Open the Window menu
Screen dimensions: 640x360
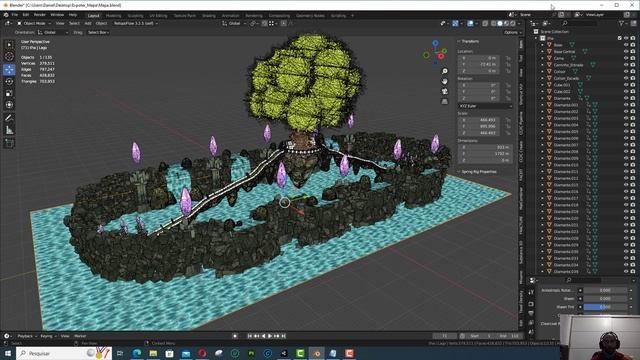click(x=57, y=15)
